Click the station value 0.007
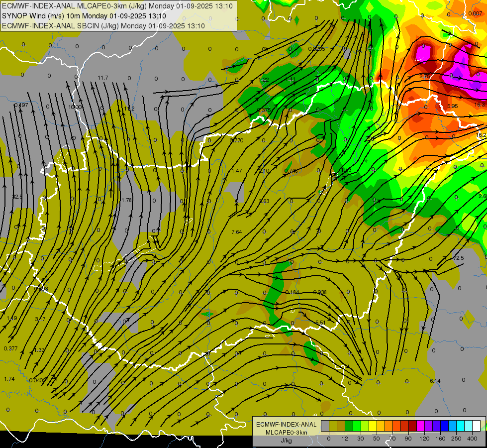 tap(475, 13)
